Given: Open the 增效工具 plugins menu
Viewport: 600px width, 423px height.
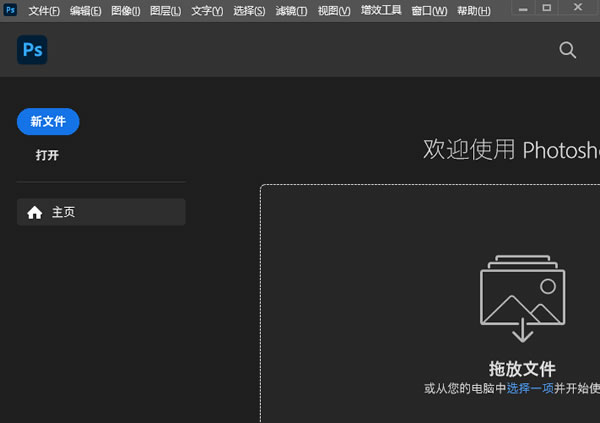Looking at the screenshot, I should tap(381, 11).
